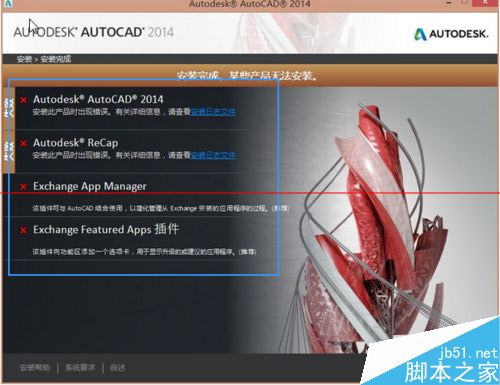Select the 'Autodesk® AutoCAD® 2014' product title

point(98,99)
